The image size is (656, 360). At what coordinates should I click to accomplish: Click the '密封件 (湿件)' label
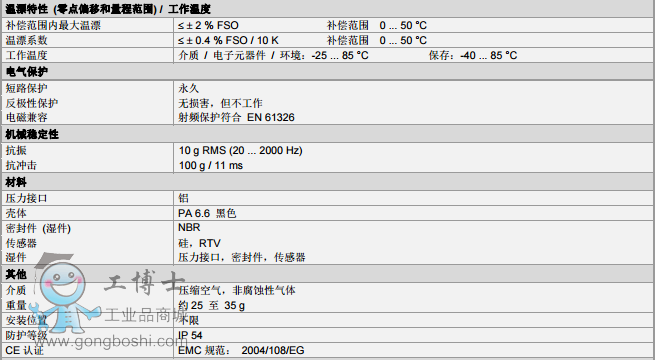[38, 228]
